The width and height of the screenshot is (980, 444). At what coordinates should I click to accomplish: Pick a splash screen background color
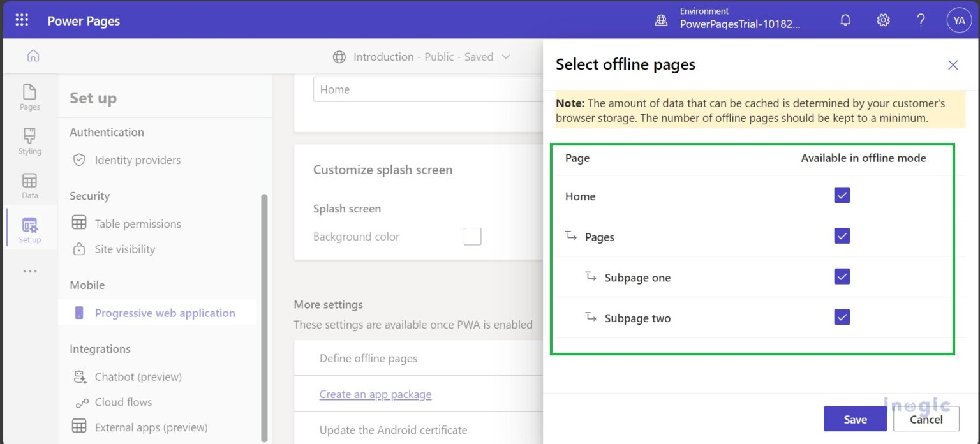[x=472, y=236]
